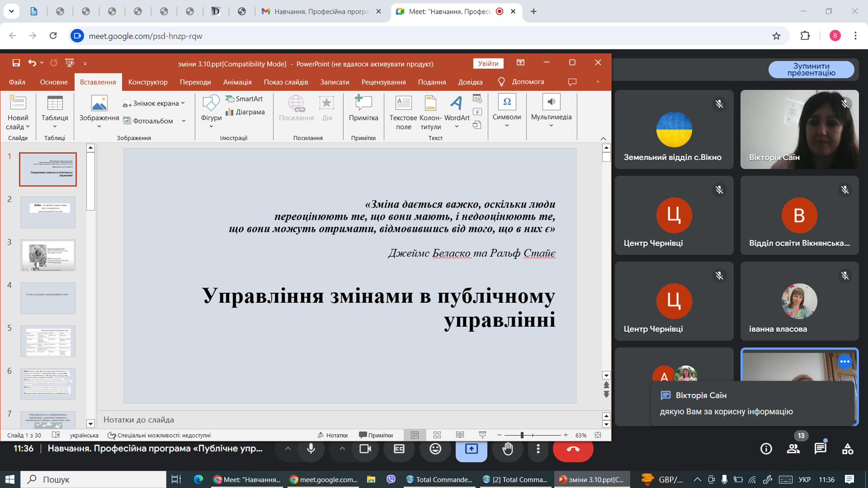Undo the last PowerPoint action
The image size is (868, 488).
tap(32, 63)
